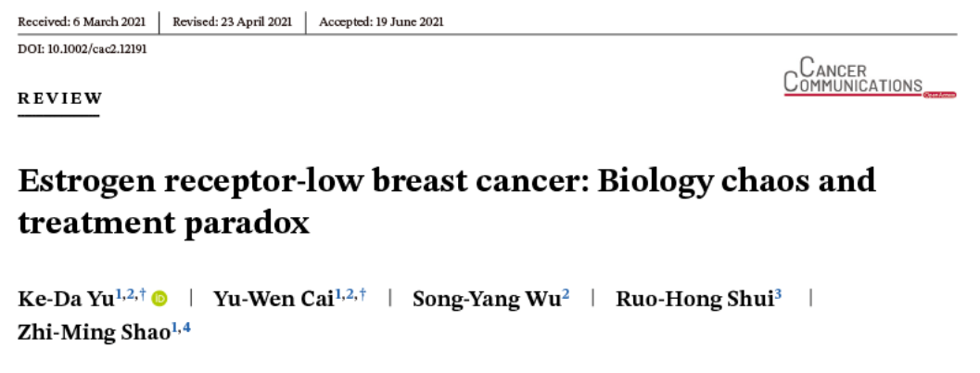Follow affiliation superscript 1 after Zhi-Ming Shao

173,328
